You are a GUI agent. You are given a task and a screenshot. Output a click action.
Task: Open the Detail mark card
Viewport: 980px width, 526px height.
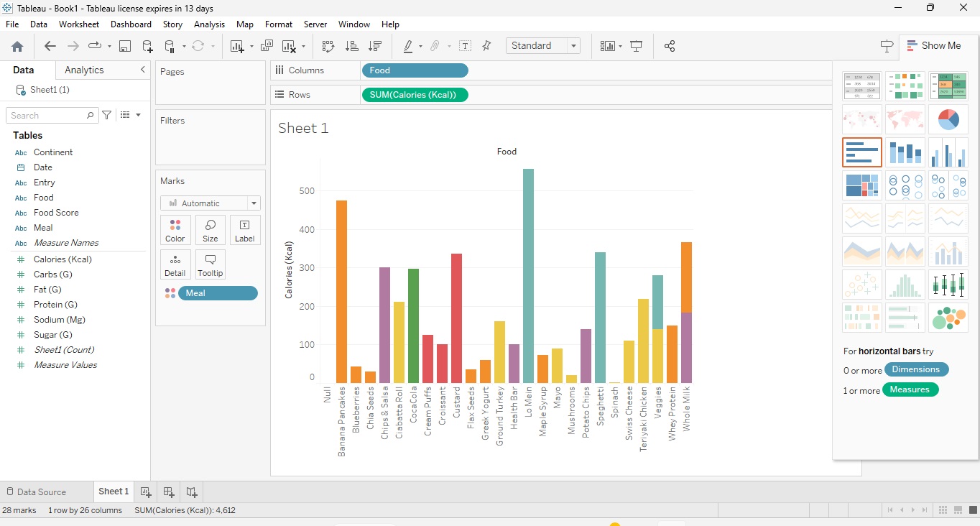coord(175,264)
